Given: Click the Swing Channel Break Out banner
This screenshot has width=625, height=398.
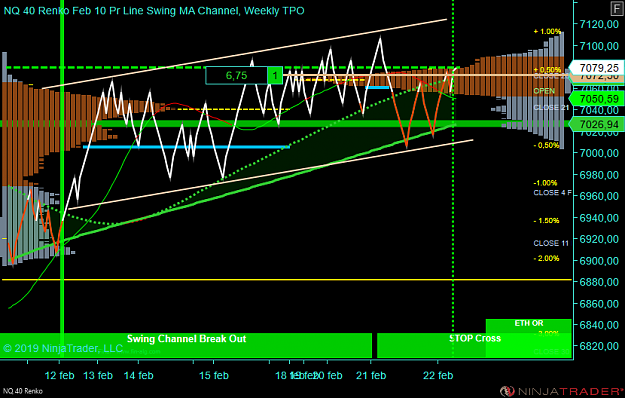Looking at the screenshot, I should point(186,345).
